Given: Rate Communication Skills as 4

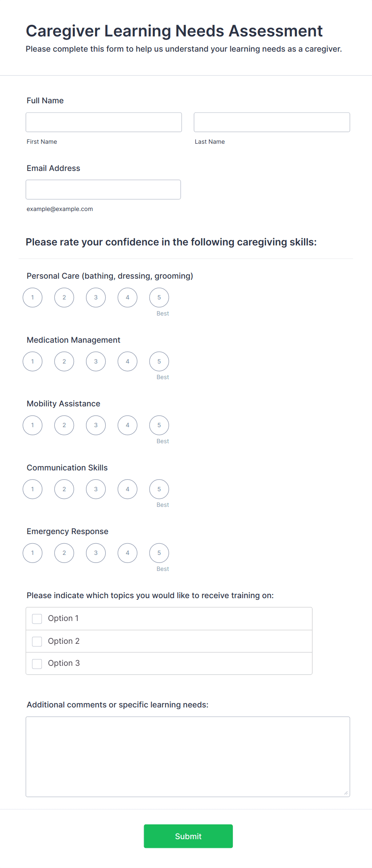Looking at the screenshot, I should 127,488.
